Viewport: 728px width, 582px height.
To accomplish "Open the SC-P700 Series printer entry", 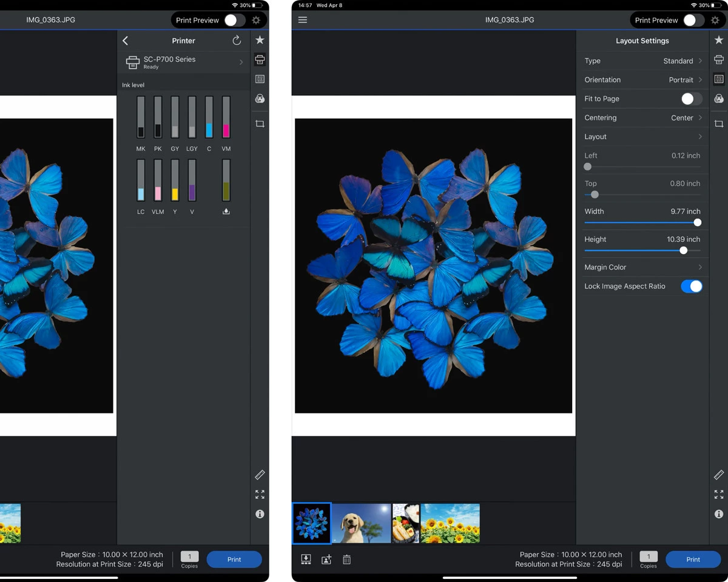I will pos(184,62).
